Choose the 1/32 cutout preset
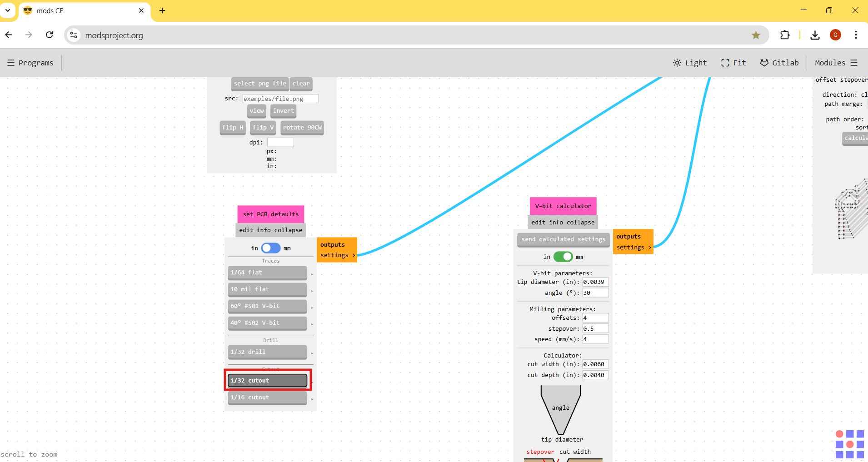 point(267,381)
